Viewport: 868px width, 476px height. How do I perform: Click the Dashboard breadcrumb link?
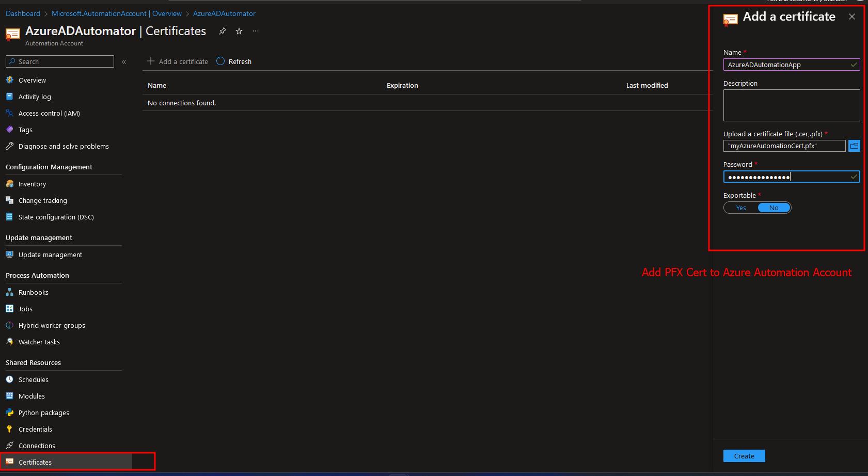pyautogui.click(x=23, y=13)
